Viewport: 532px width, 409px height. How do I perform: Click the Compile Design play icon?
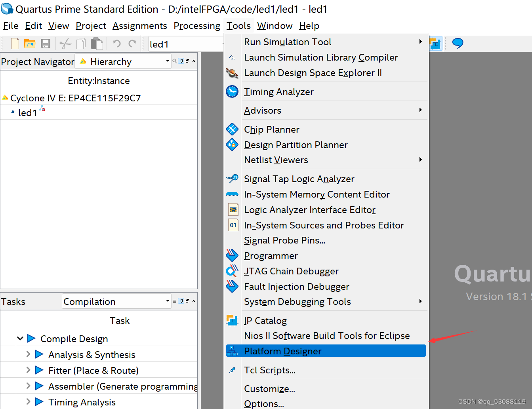(31, 339)
